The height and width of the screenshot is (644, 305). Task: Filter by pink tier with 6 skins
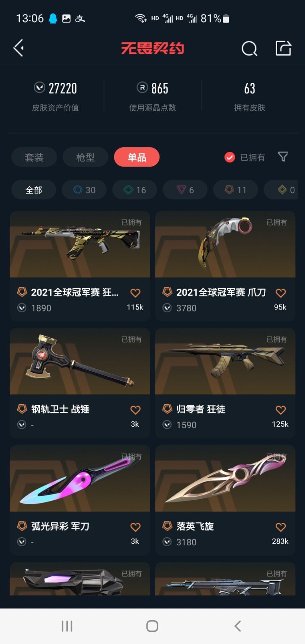point(185,190)
